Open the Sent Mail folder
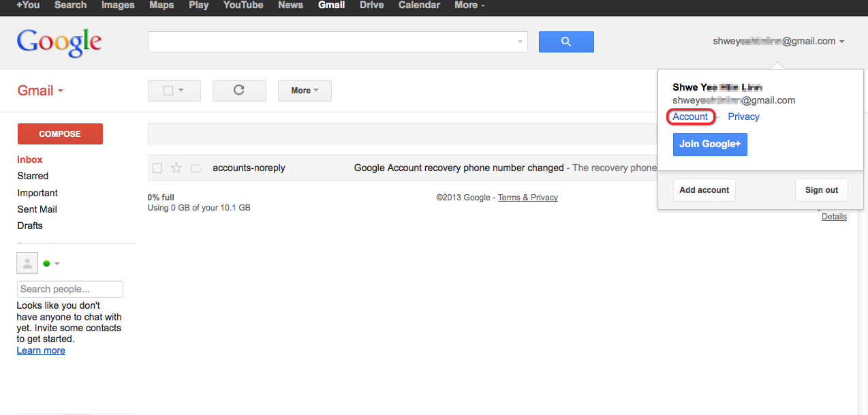 pos(37,209)
